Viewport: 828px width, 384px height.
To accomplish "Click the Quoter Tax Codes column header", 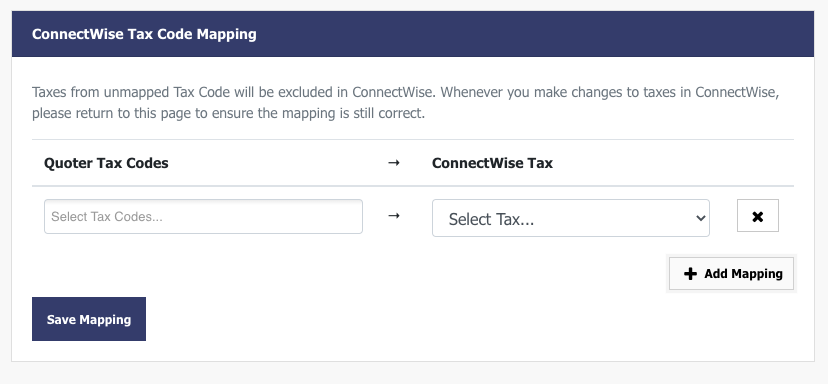I will [106, 163].
